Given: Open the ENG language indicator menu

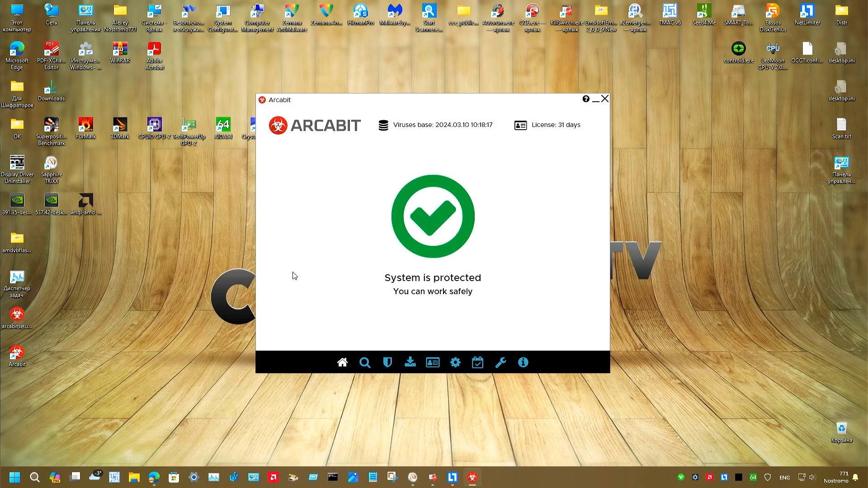Looking at the screenshot, I should click(x=784, y=477).
